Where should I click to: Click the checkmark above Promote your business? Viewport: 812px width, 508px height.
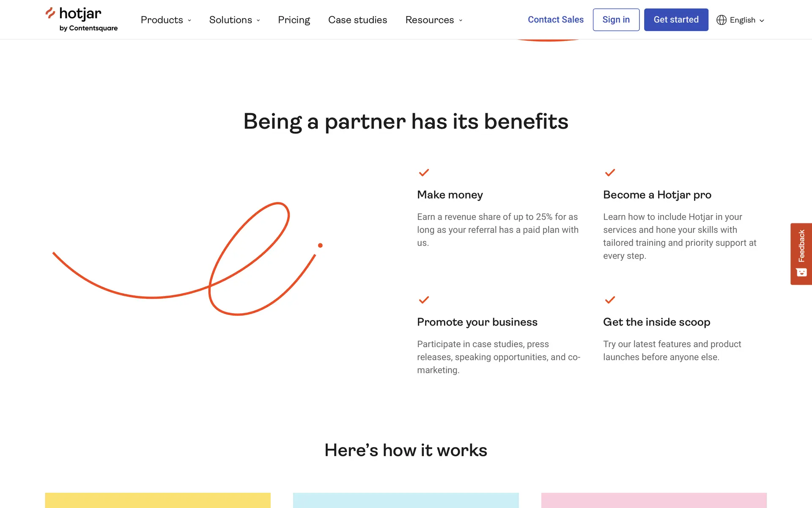(x=424, y=300)
